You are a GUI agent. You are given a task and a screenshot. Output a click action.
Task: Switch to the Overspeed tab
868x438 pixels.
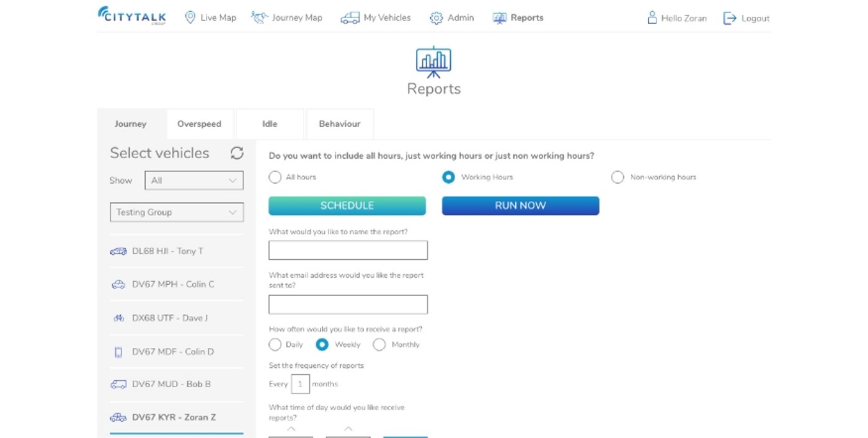(200, 124)
